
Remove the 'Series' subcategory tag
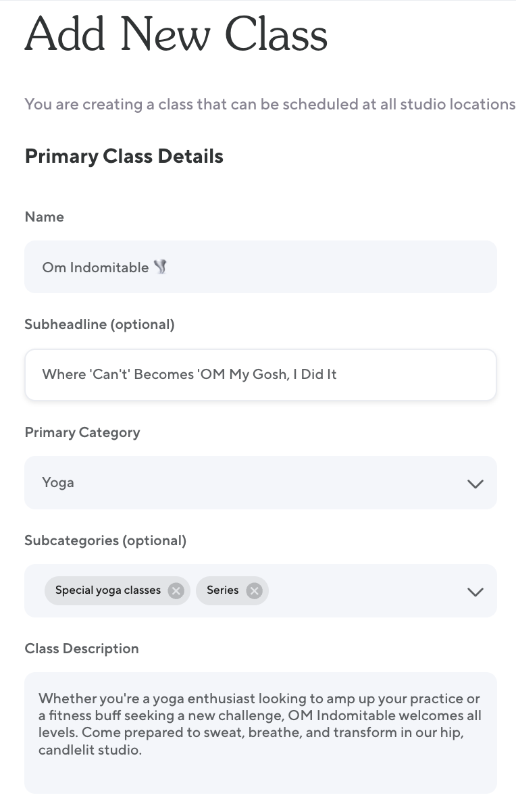[x=254, y=591]
